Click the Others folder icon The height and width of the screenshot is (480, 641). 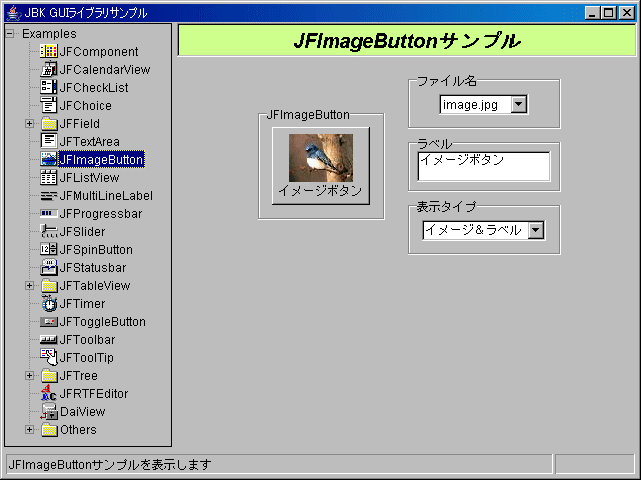tap(49, 430)
